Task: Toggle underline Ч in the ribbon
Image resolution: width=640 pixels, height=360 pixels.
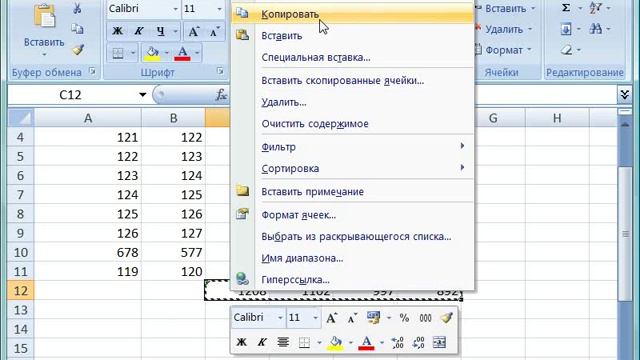Action: (x=160, y=31)
